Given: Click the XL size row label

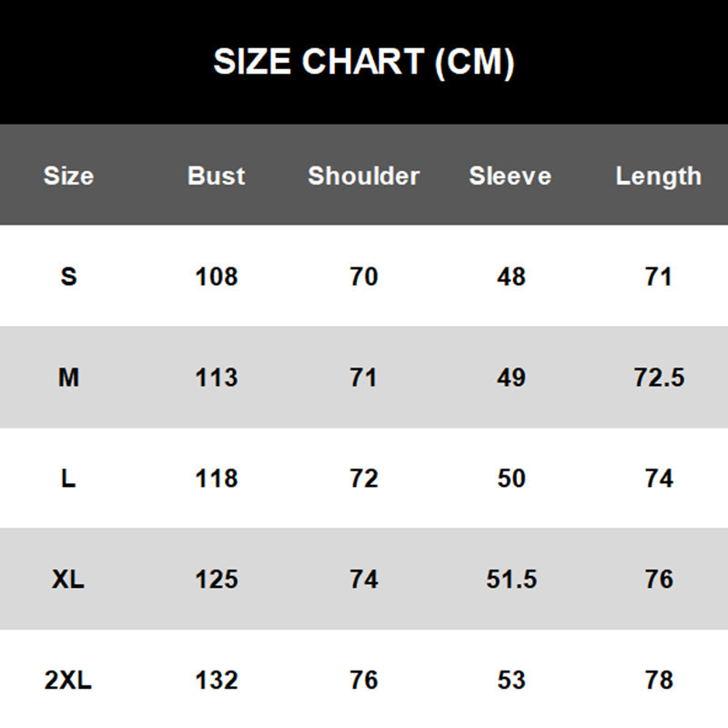Looking at the screenshot, I should click(68, 580).
